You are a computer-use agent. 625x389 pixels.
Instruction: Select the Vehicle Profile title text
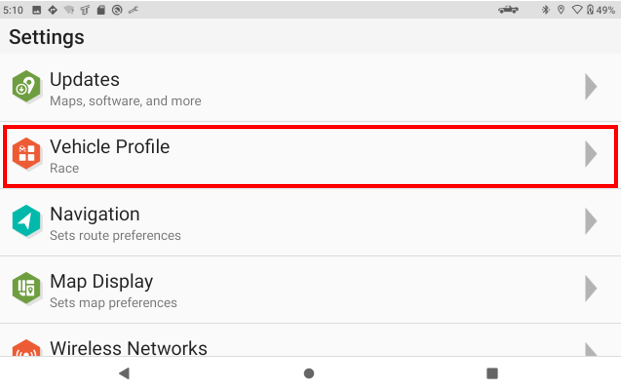pos(110,147)
